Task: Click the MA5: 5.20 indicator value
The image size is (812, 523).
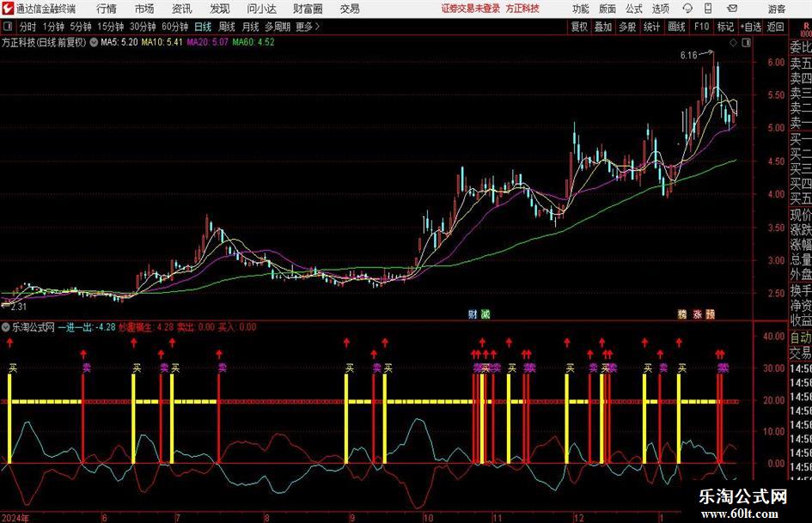Action: [x=119, y=42]
